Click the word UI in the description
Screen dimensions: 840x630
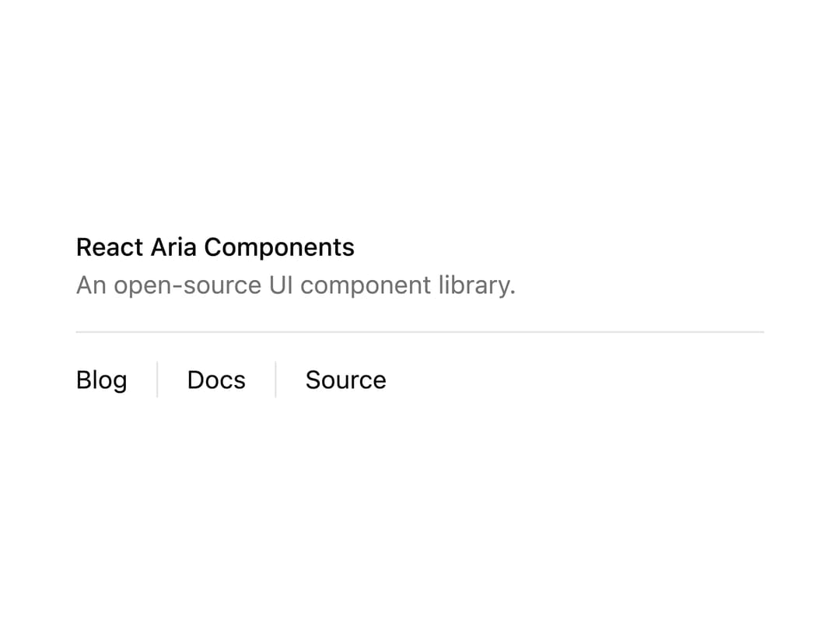coord(281,285)
